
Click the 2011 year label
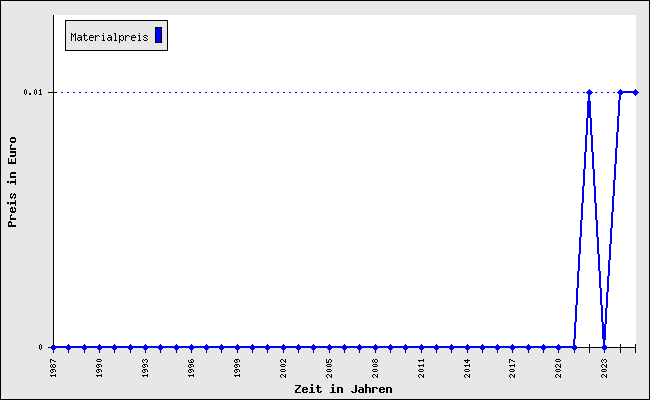pos(421,368)
